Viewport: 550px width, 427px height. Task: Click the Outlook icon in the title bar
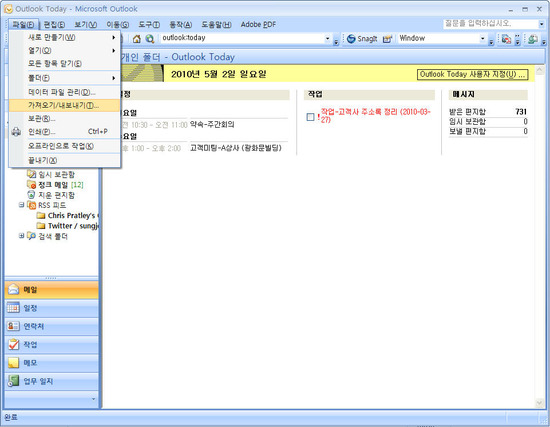(8, 9)
